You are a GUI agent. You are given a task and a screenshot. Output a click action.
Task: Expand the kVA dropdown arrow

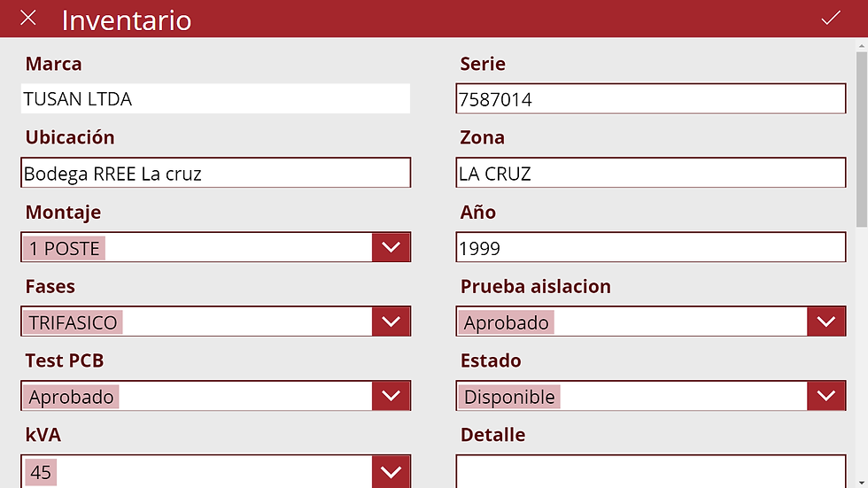391,472
